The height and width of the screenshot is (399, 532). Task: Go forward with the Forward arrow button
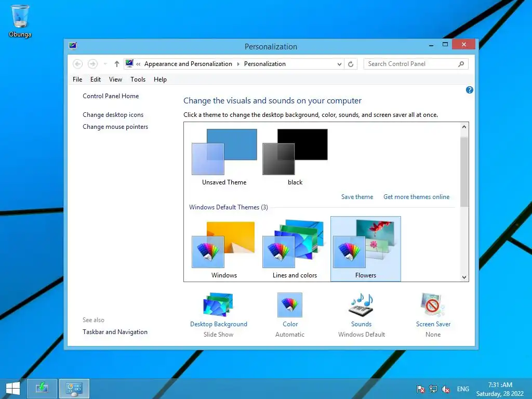[92, 64]
